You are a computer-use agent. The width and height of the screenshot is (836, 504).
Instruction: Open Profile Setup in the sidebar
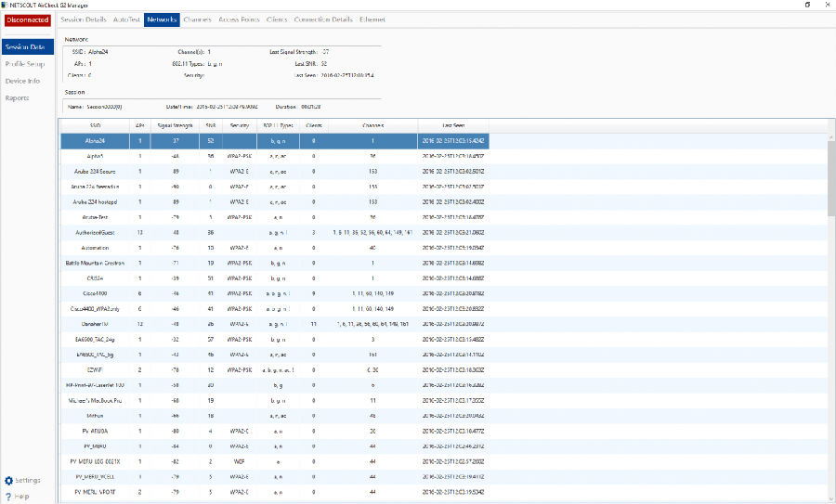(x=25, y=64)
